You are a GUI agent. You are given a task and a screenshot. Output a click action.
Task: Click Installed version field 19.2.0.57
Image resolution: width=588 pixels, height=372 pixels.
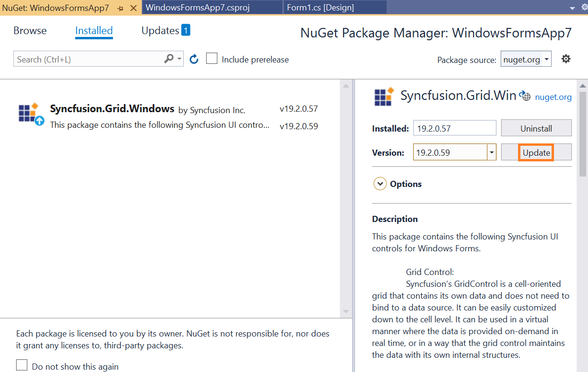point(455,128)
